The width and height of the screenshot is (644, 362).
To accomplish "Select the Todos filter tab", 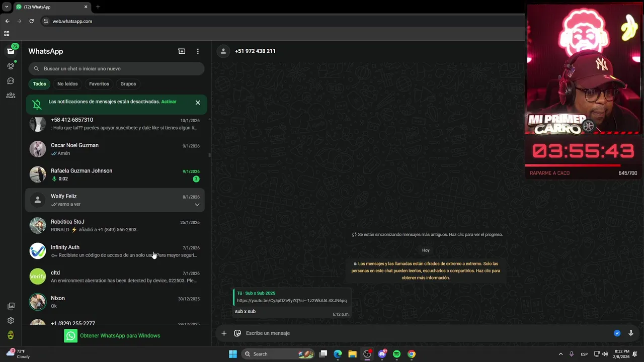I will (39, 84).
